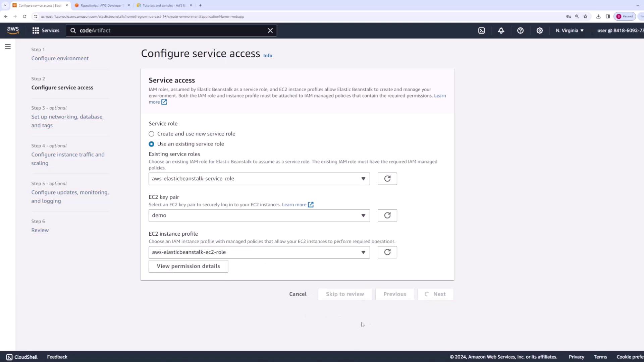644x362 pixels.
Task: Open the settings gear icon in header
Action: pos(539,31)
